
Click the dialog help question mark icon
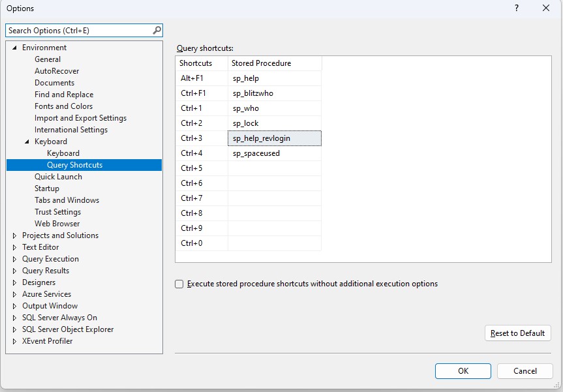pyautogui.click(x=516, y=8)
